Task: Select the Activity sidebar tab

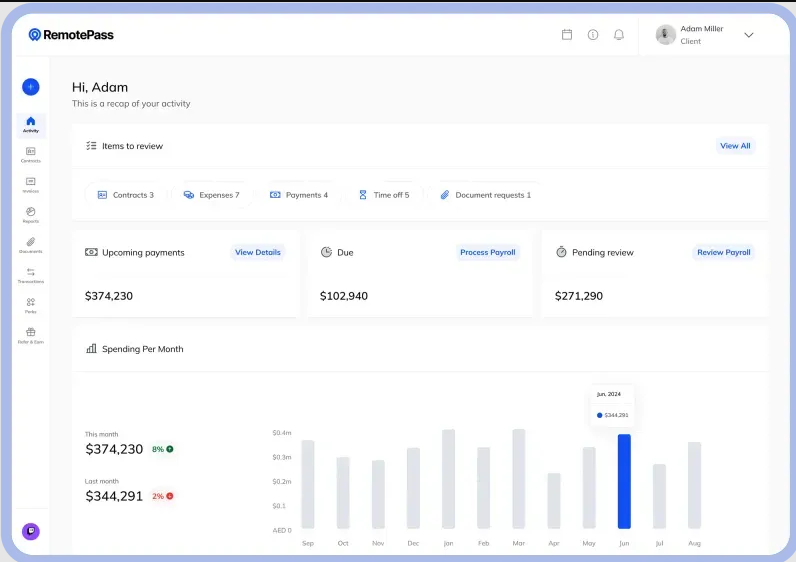Action: pos(31,124)
